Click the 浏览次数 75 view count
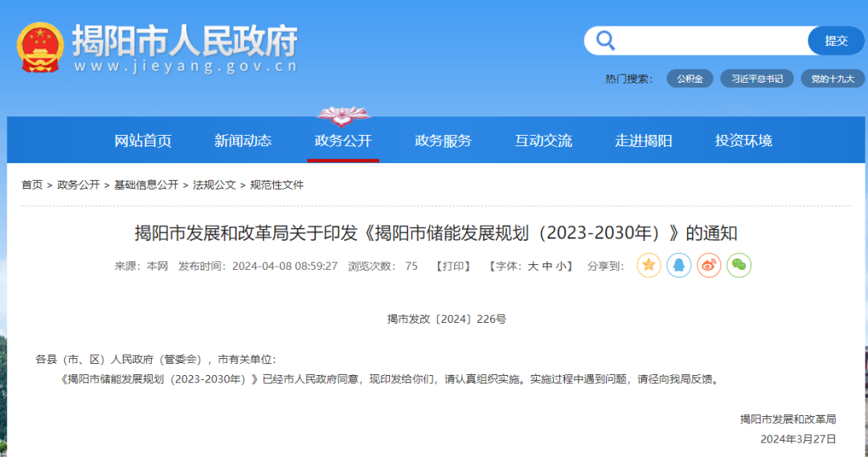The height and width of the screenshot is (457, 868). [383, 266]
